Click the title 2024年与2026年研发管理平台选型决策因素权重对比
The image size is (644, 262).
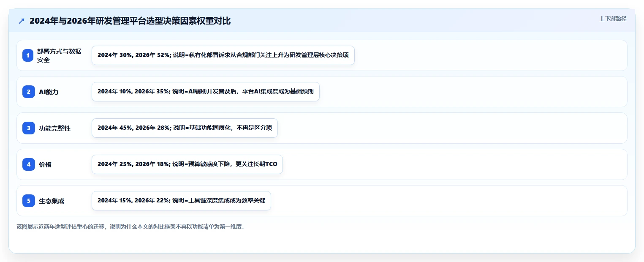click(130, 21)
